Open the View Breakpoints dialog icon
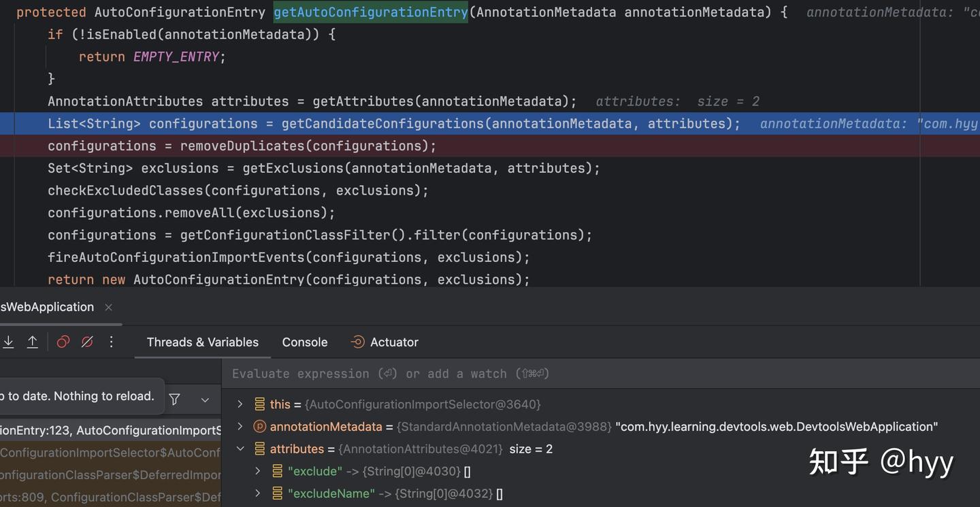Viewport: 980px width, 507px height. 63,342
